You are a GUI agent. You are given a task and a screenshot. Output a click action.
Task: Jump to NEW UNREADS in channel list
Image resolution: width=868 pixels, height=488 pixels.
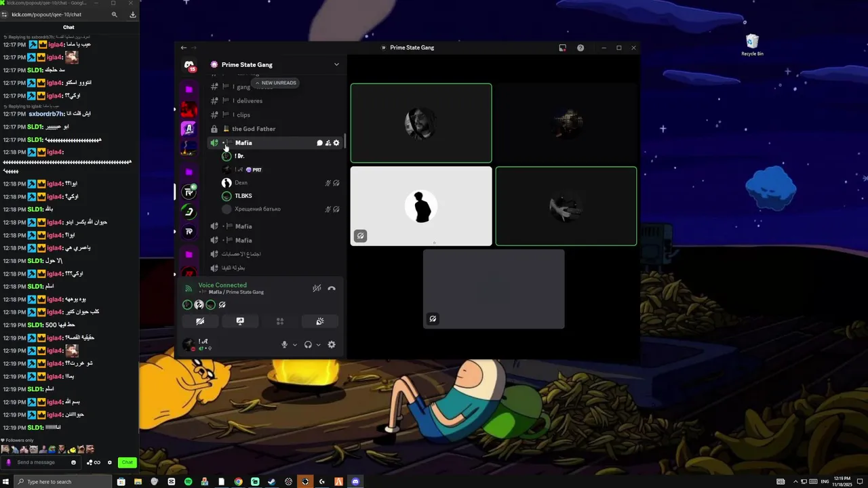276,83
